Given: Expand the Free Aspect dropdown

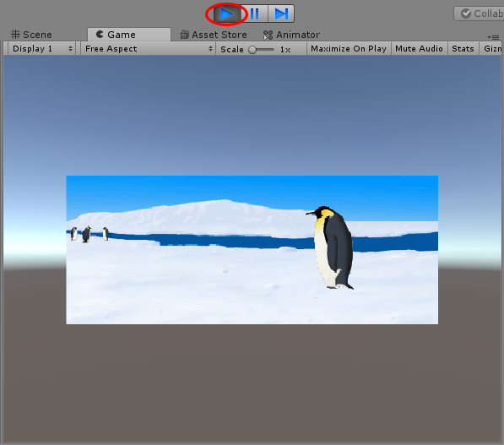Looking at the screenshot, I should pyautogui.click(x=148, y=49).
